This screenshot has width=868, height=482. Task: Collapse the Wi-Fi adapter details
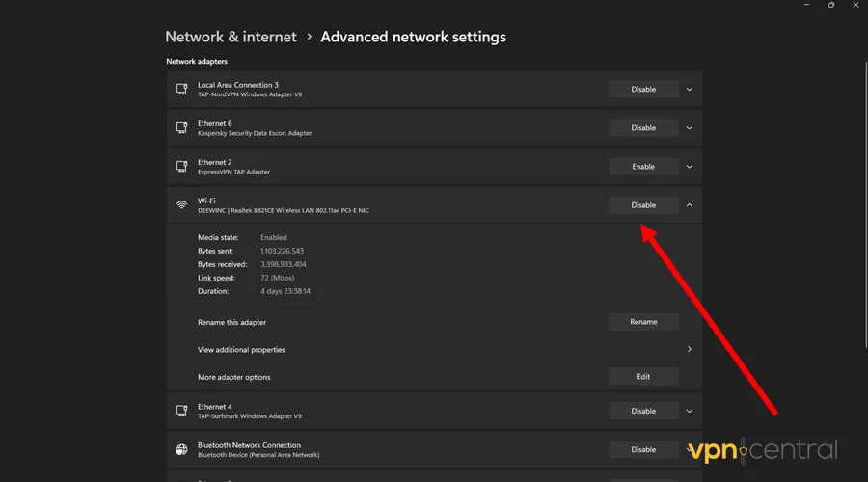(x=690, y=205)
